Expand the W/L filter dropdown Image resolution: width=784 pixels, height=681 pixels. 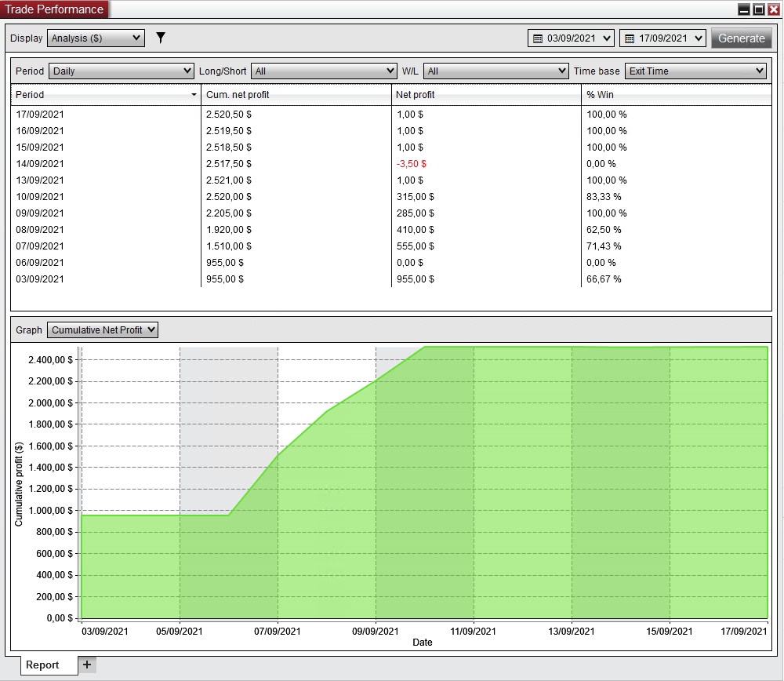[x=495, y=71]
